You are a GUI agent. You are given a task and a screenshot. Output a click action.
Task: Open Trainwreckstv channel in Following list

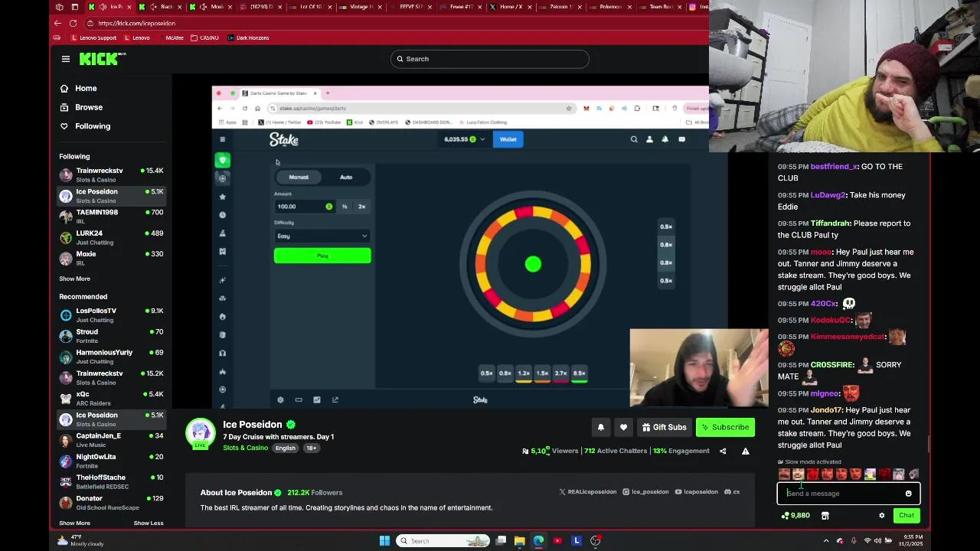(112, 175)
